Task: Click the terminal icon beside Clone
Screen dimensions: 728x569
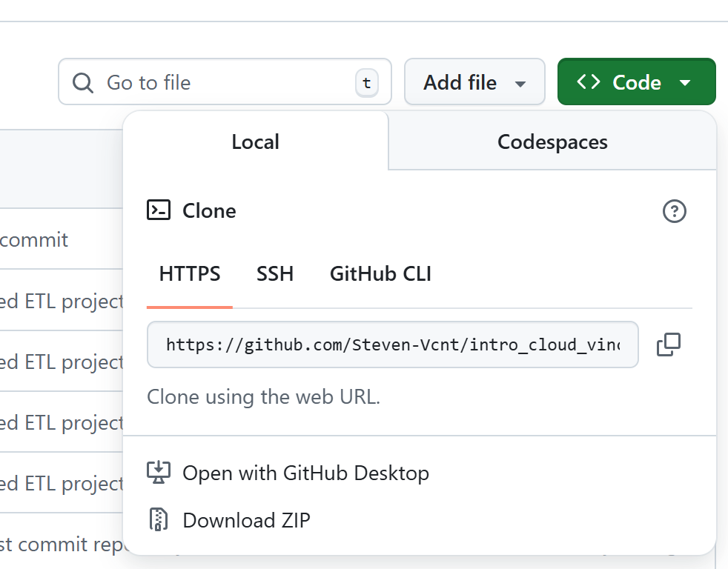Action: point(159,211)
